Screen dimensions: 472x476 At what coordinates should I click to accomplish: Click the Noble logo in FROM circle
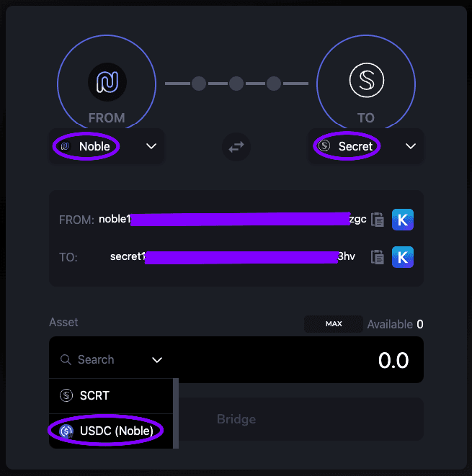(x=107, y=81)
